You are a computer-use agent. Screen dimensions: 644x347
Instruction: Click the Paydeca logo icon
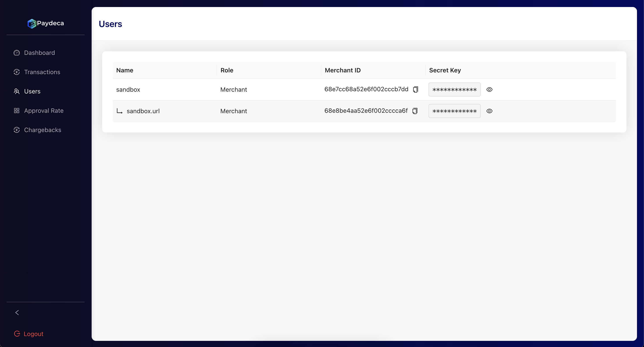pos(32,23)
